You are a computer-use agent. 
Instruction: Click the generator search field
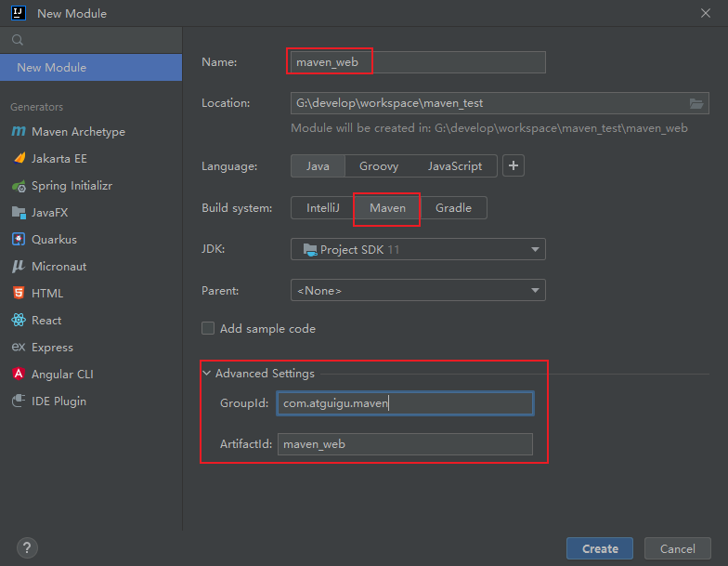[x=91, y=40]
